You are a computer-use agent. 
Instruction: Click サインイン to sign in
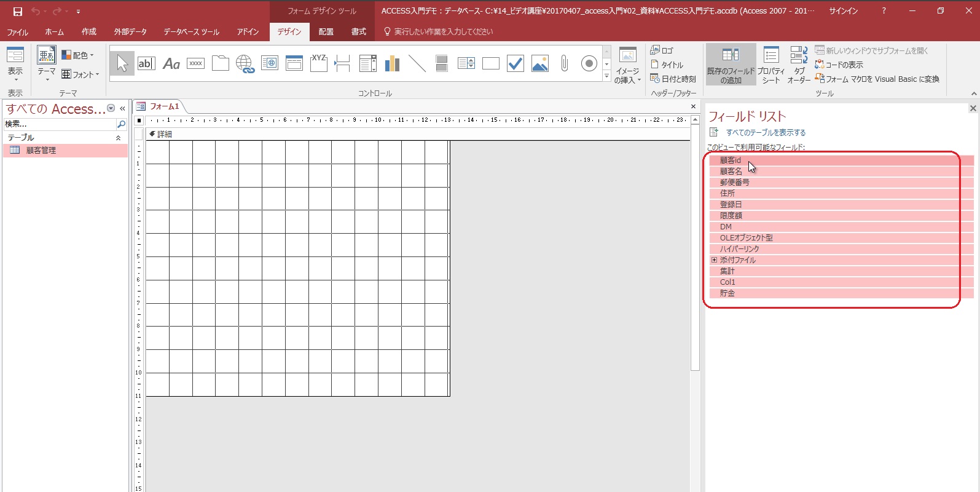coord(843,11)
